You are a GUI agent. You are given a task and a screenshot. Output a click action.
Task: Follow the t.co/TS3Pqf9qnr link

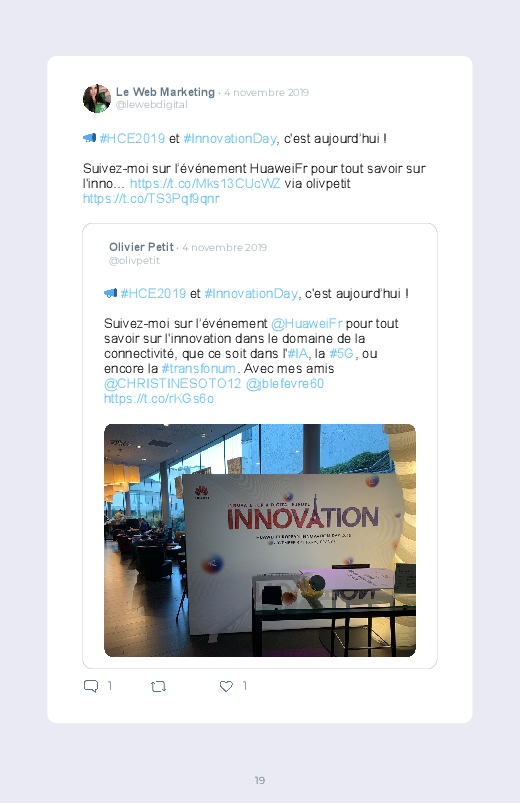[x=151, y=199]
